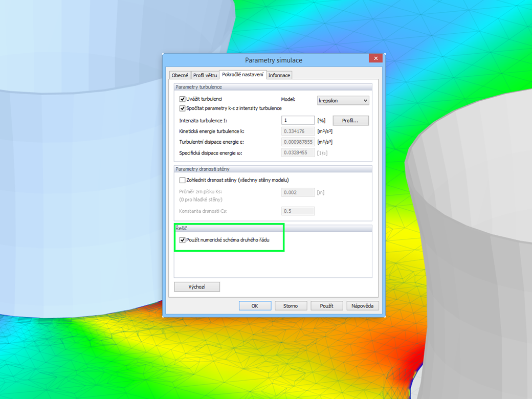
Task: Click the Konstanta drsnosti Cs field
Action: (298, 210)
